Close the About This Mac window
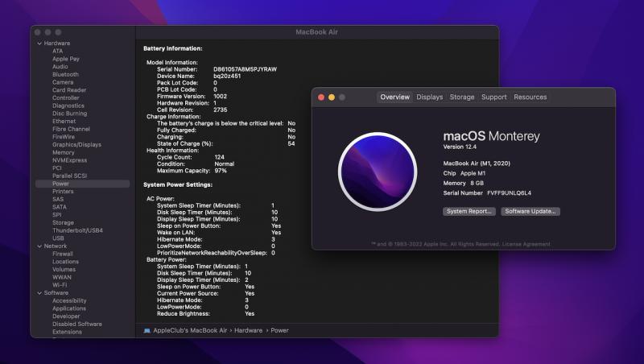The height and width of the screenshot is (364, 644). pos(321,97)
